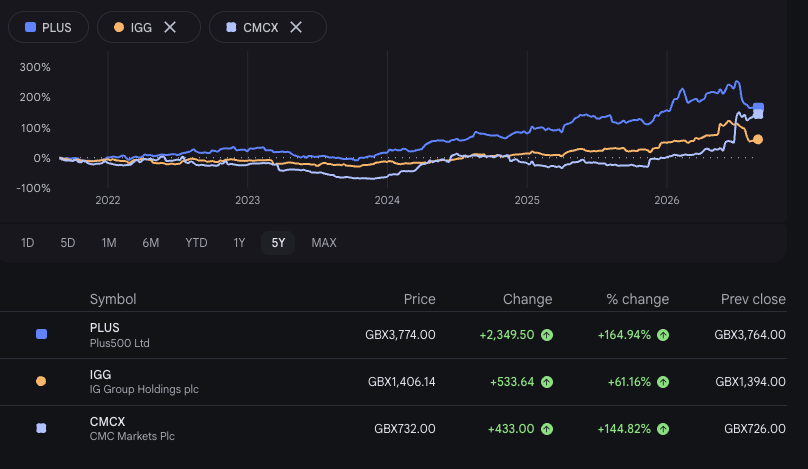808x469 pixels.
Task: Open the IGG IG Group Holdings row
Action: pyautogui.click(x=393, y=382)
